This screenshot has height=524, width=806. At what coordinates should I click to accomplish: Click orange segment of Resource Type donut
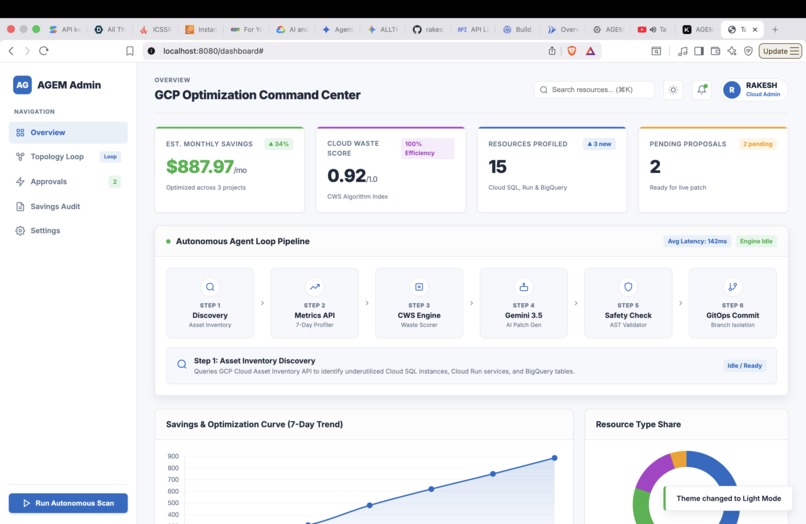pyautogui.click(x=679, y=459)
